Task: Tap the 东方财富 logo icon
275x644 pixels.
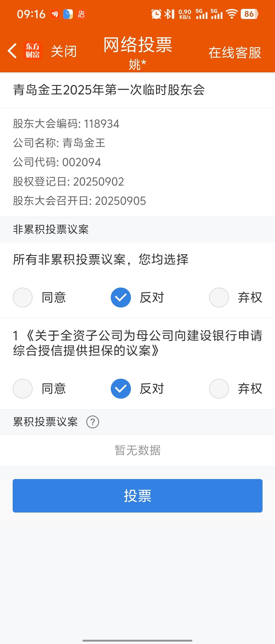Action: 33,51
